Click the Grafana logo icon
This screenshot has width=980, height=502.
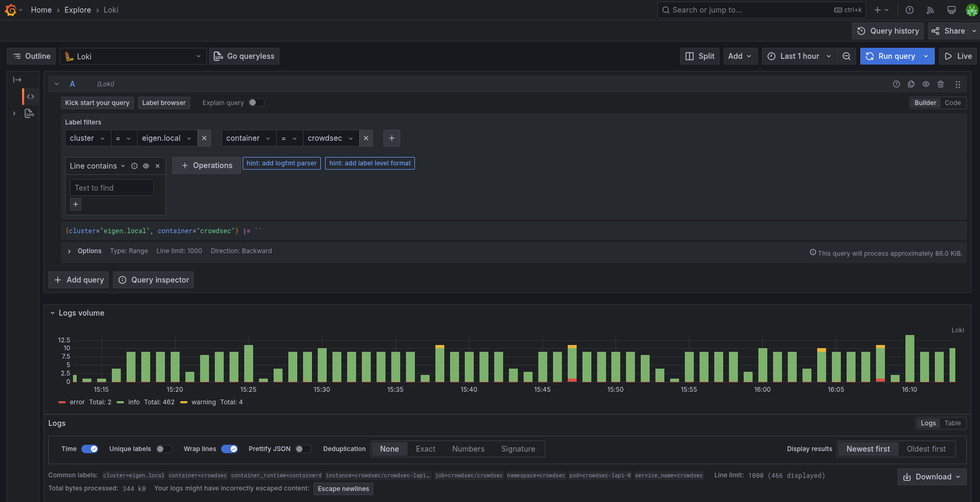(11, 10)
